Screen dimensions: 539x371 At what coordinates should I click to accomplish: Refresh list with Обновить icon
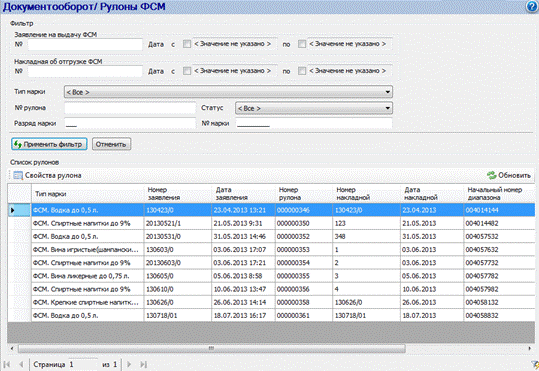(x=492, y=175)
